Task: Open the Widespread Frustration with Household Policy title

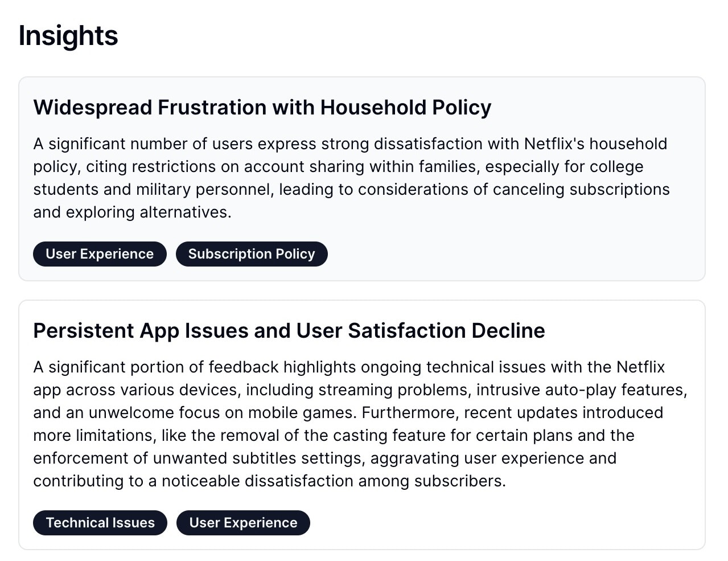Action: pos(262,107)
